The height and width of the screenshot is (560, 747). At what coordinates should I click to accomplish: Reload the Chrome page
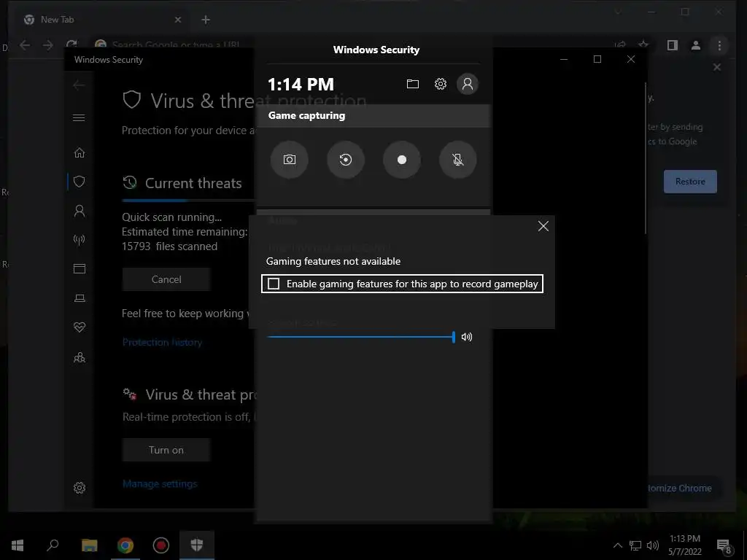(71, 44)
